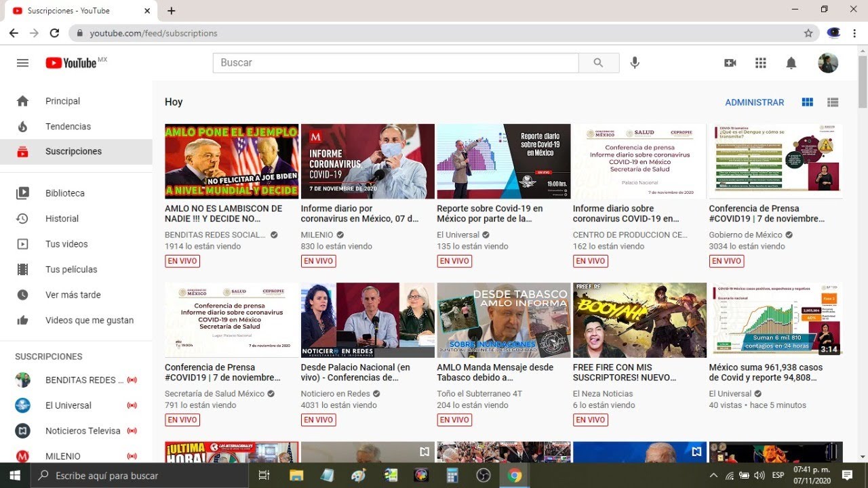Open title 'Desde Palacio Nacional (en vivo)'
Screen dimensions: 868x488
[x=355, y=372]
